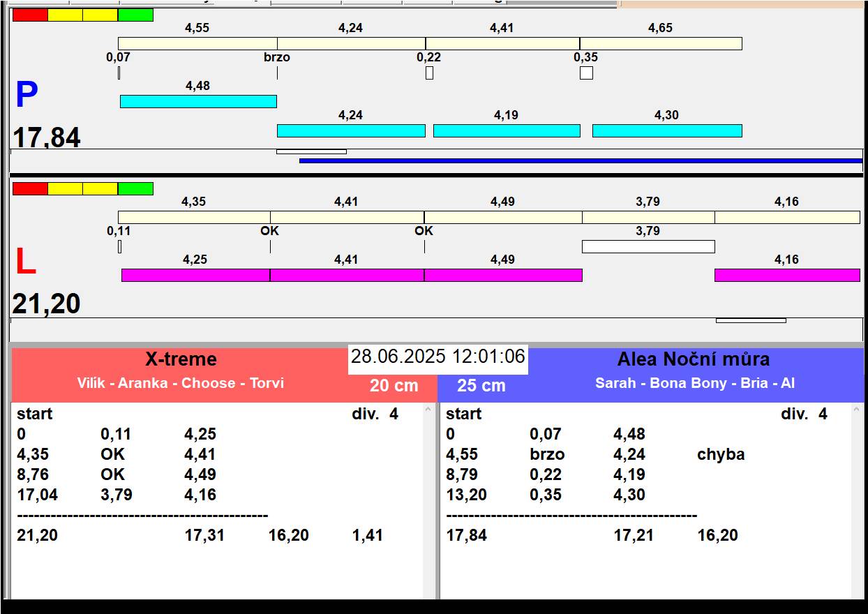Click the X-treme team name header
868x614 pixels.
click(181, 359)
